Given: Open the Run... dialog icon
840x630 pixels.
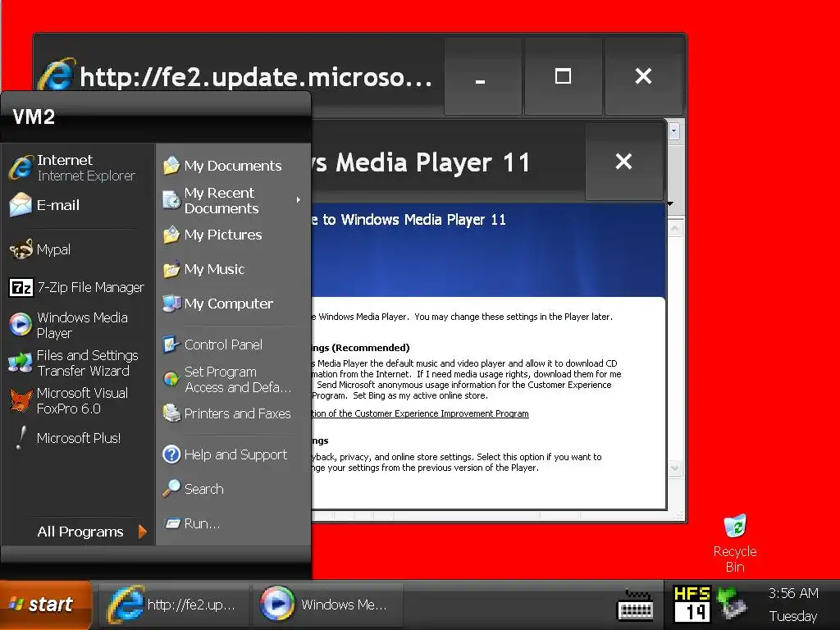Looking at the screenshot, I should pos(172,523).
